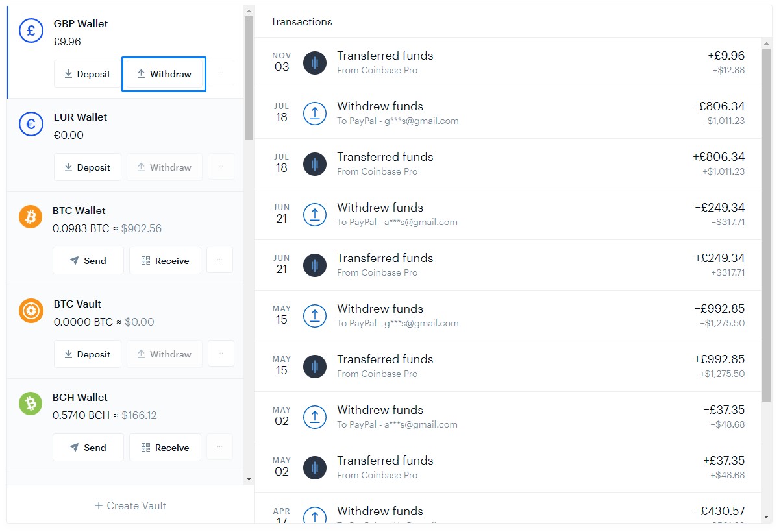Click the Transactions heading

(x=301, y=21)
